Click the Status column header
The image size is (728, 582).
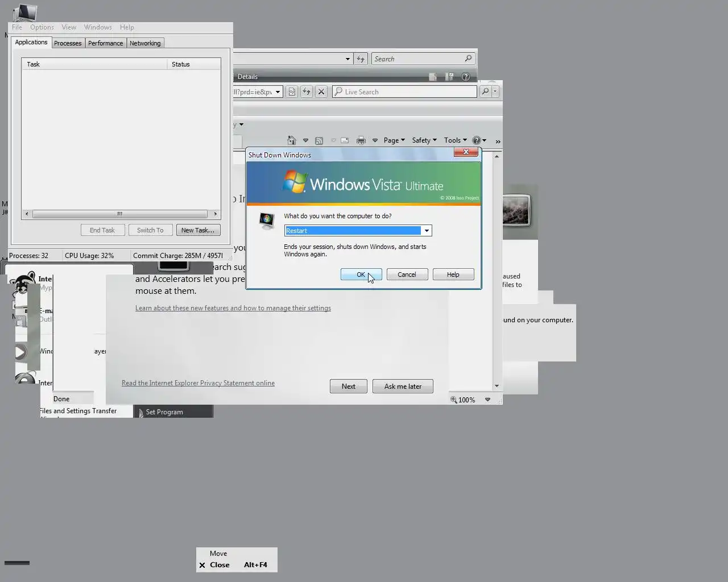click(x=194, y=64)
